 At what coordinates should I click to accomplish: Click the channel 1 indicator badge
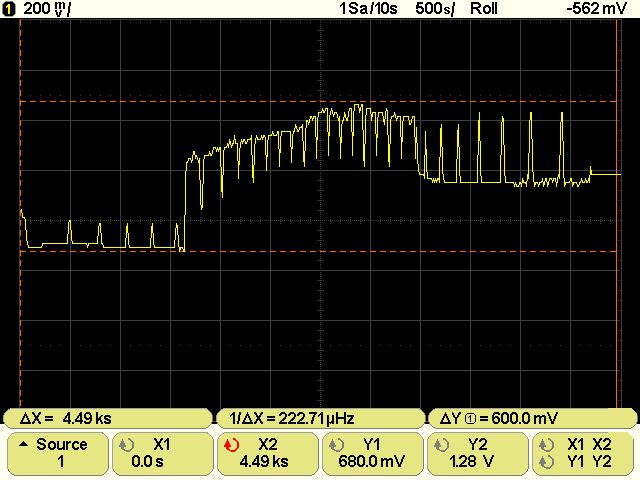tap(8, 9)
